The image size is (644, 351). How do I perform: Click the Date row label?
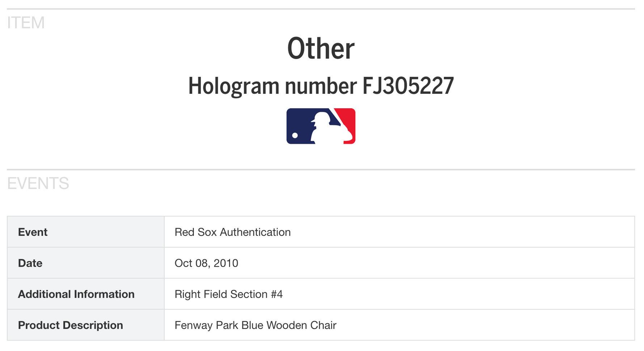pos(30,263)
